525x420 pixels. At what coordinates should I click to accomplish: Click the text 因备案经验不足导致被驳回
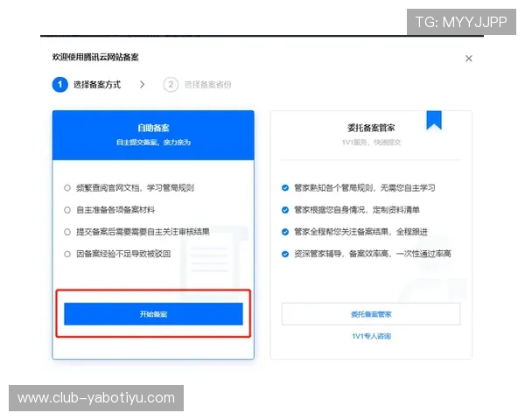pyautogui.click(x=123, y=254)
